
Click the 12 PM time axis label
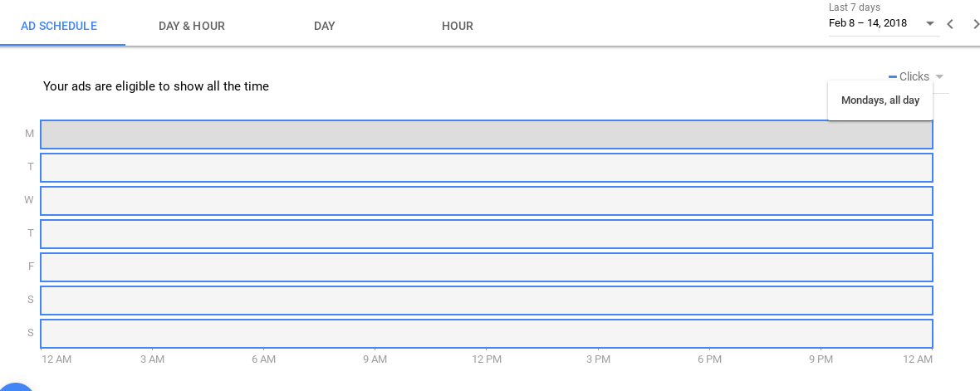coord(487,359)
